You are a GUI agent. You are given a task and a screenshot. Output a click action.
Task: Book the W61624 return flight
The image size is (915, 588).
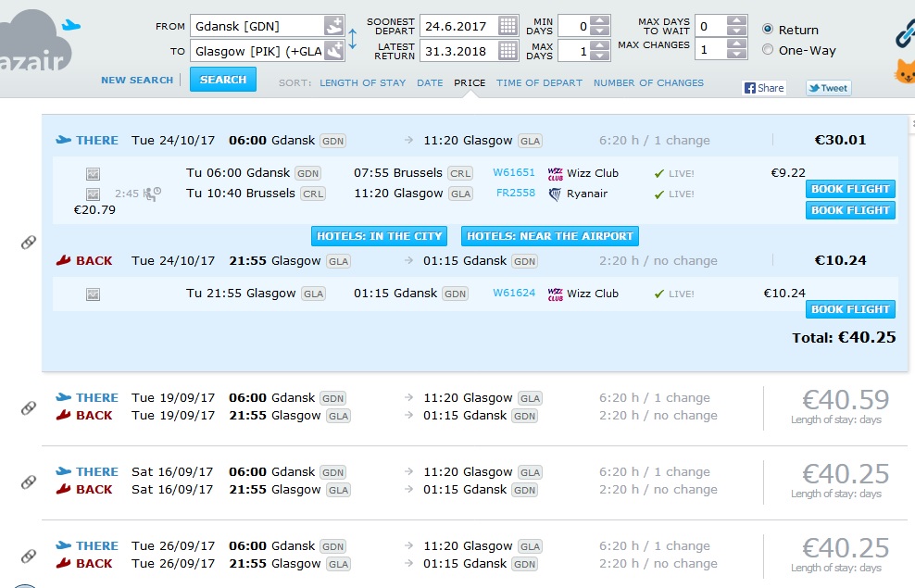850,309
